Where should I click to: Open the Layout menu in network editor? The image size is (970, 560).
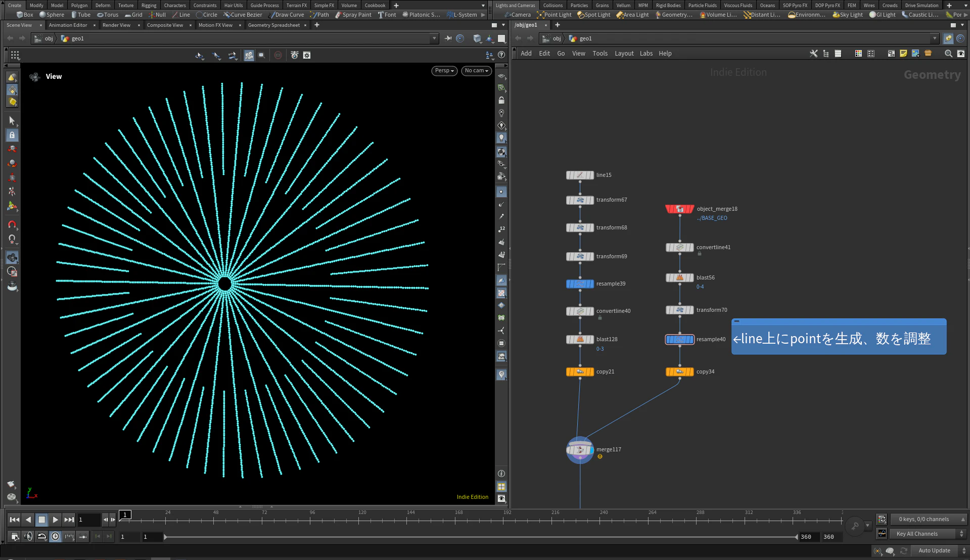point(624,54)
